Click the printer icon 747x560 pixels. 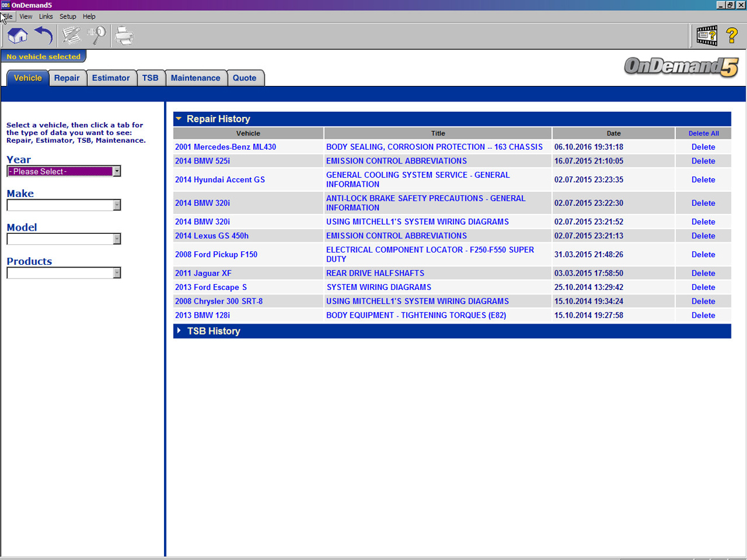(124, 36)
